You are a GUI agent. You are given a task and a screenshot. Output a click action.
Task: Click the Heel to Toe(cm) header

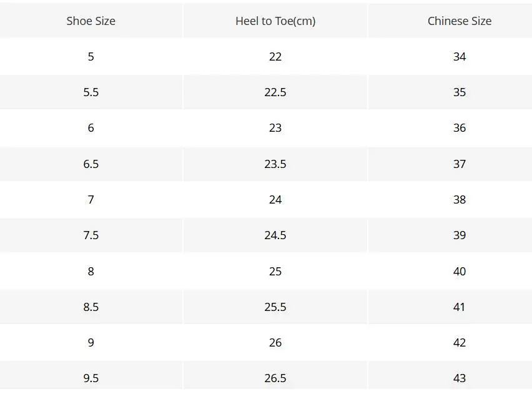(275, 21)
